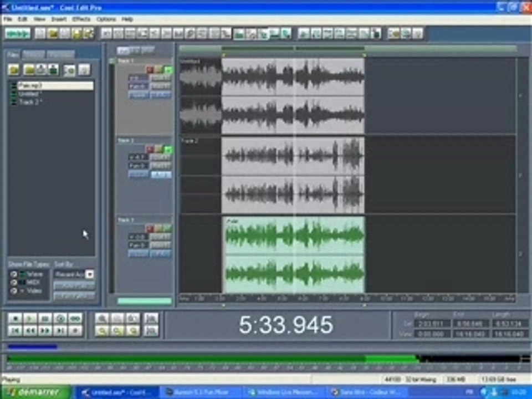532x399 pixels.
Task: Click the Go to End transport button
Action: [60, 331]
